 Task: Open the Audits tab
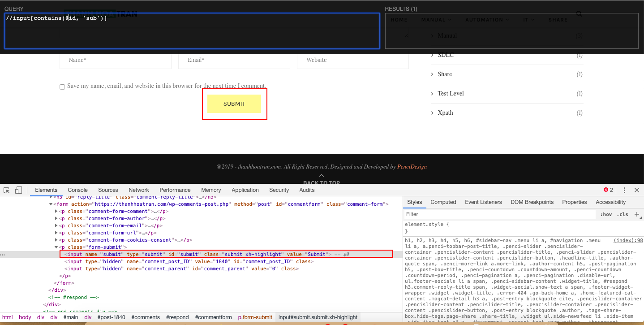pyautogui.click(x=307, y=190)
